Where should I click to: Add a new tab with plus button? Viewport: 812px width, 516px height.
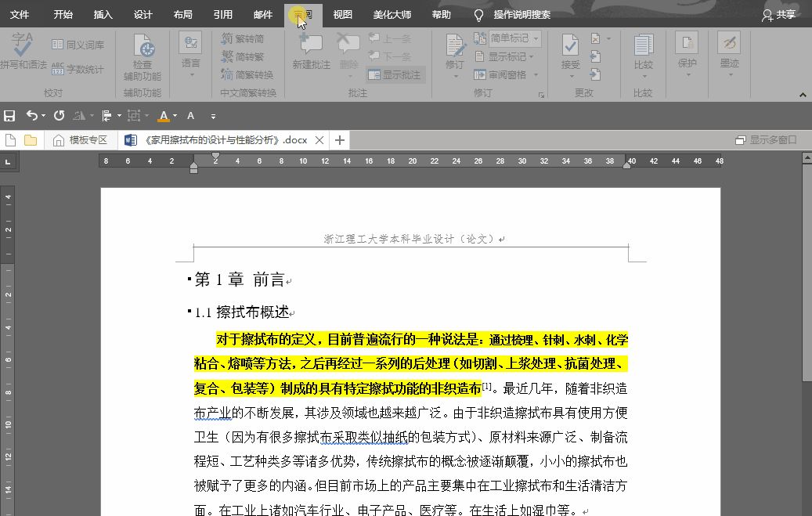point(340,140)
